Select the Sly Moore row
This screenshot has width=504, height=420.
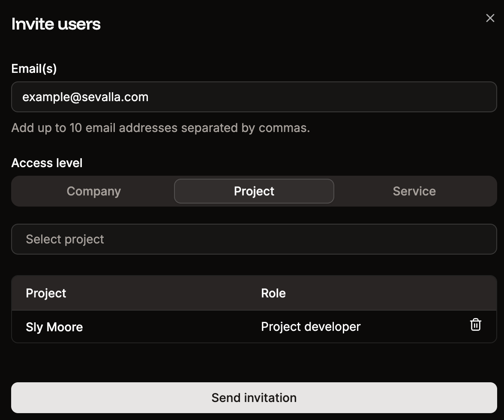tap(54, 327)
